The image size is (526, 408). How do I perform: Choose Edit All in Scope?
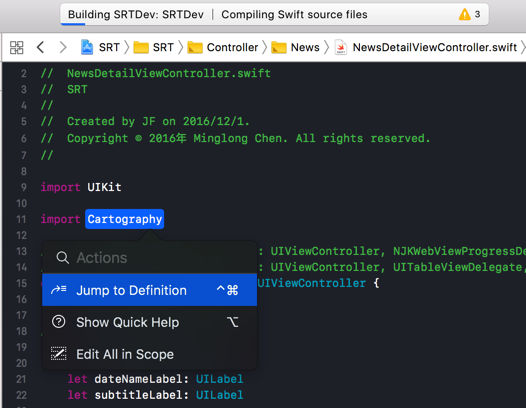(x=149, y=354)
